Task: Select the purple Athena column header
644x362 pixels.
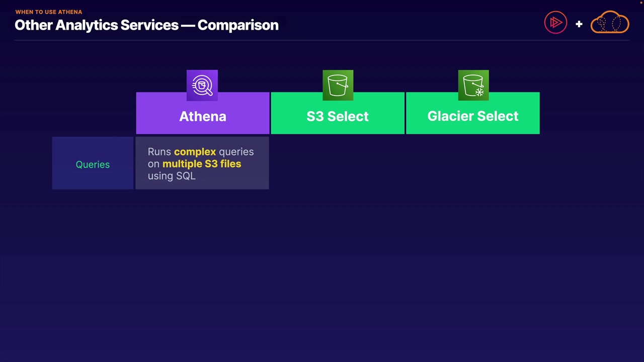Action: [202, 117]
